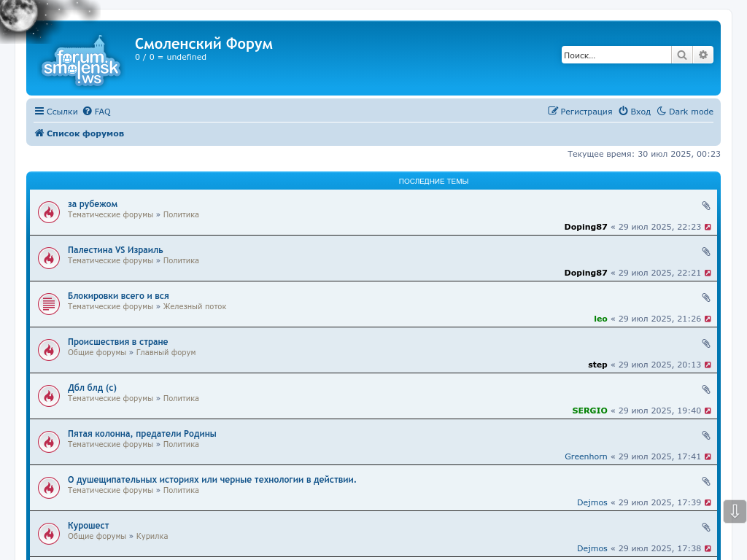Click the Вход login link
Screen dimensions: 747x560
pos(635,112)
